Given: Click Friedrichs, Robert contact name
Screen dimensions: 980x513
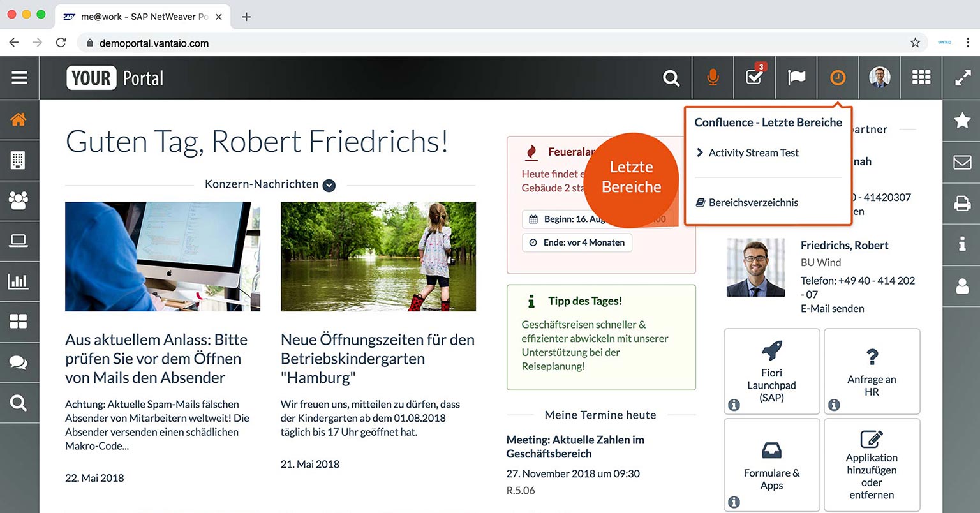Looking at the screenshot, I should point(845,245).
